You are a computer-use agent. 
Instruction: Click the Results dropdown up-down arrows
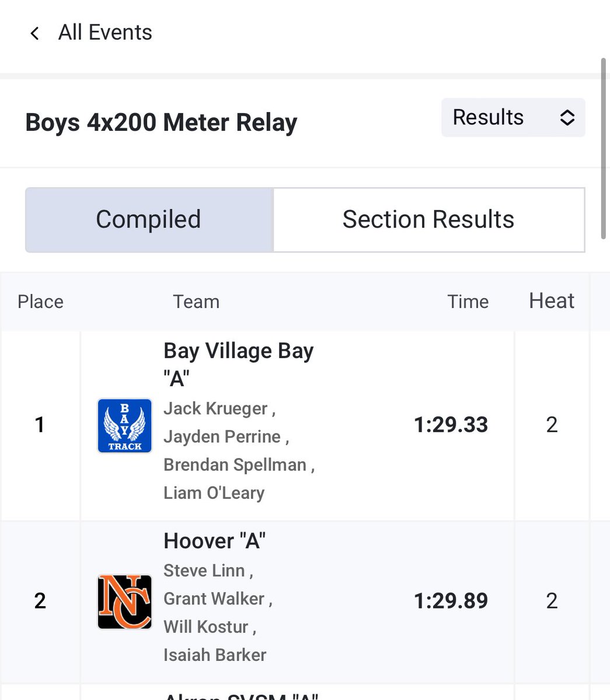(x=567, y=117)
